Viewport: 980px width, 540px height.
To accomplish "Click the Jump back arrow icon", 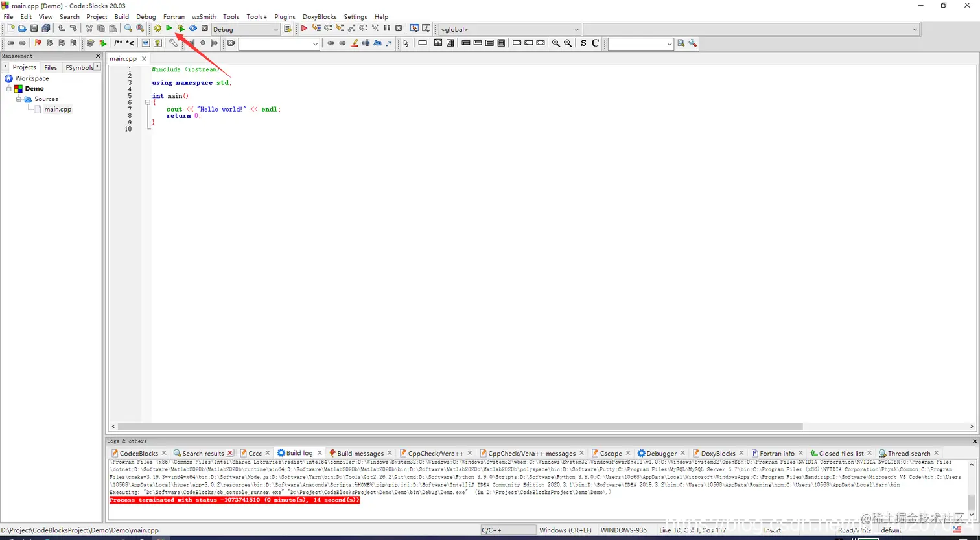I will point(10,43).
